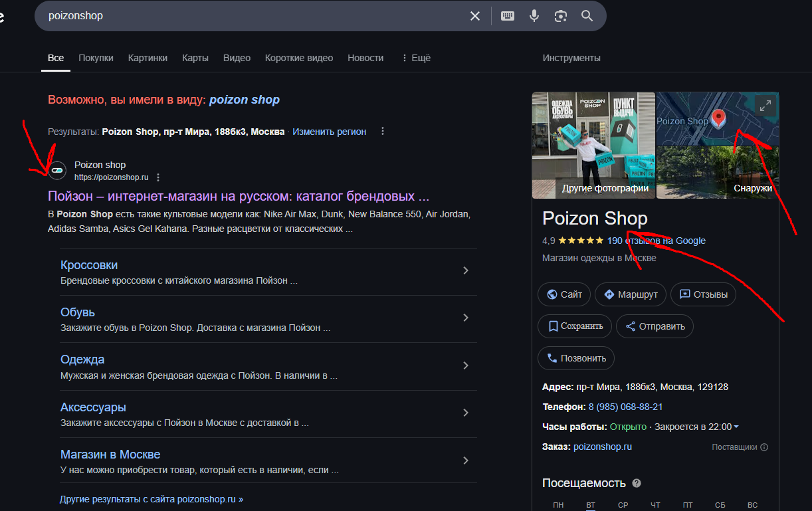
Task: Click the five-star rating icons
Action: 581,241
